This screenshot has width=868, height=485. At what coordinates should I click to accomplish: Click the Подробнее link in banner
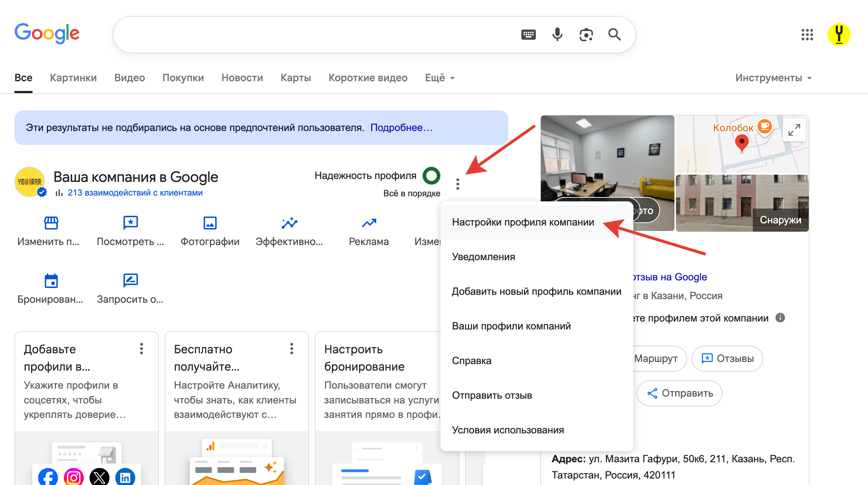tap(401, 128)
